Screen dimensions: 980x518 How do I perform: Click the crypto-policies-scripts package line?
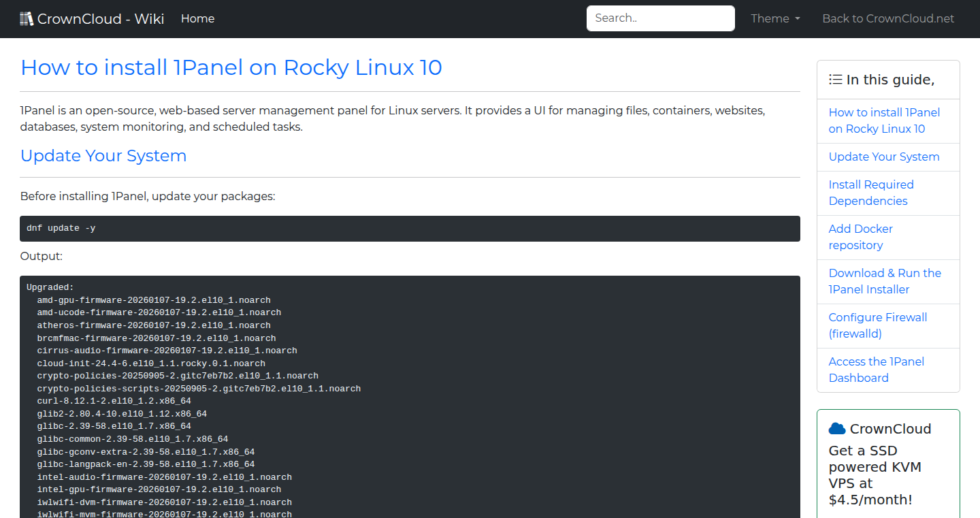pos(199,389)
